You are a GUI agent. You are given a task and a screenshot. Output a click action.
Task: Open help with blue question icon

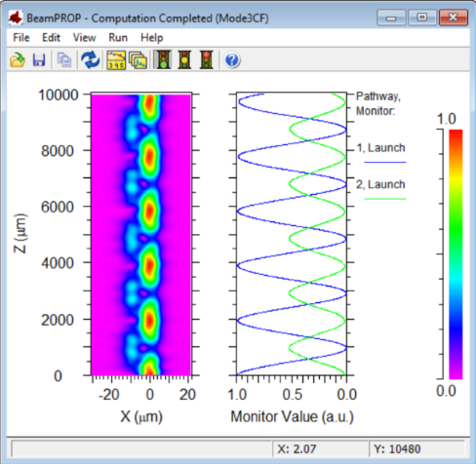[232, 60]
